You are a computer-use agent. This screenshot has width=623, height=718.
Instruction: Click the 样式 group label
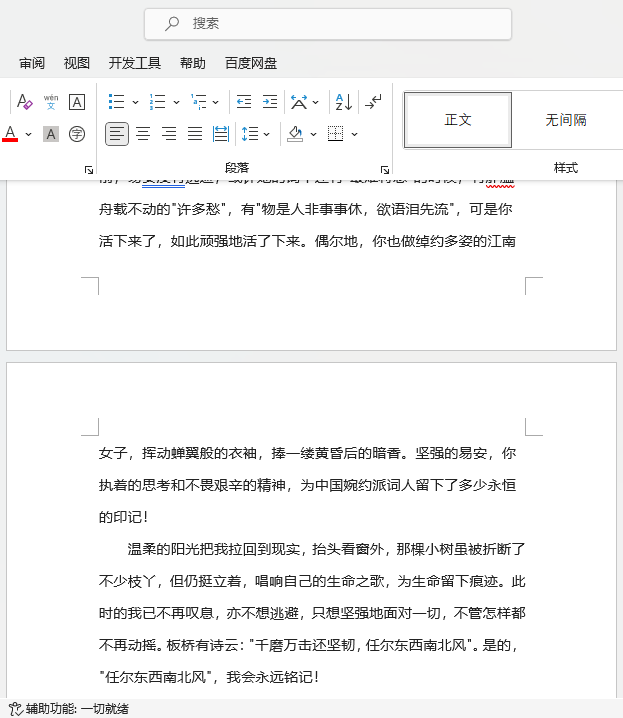(566, 168)
